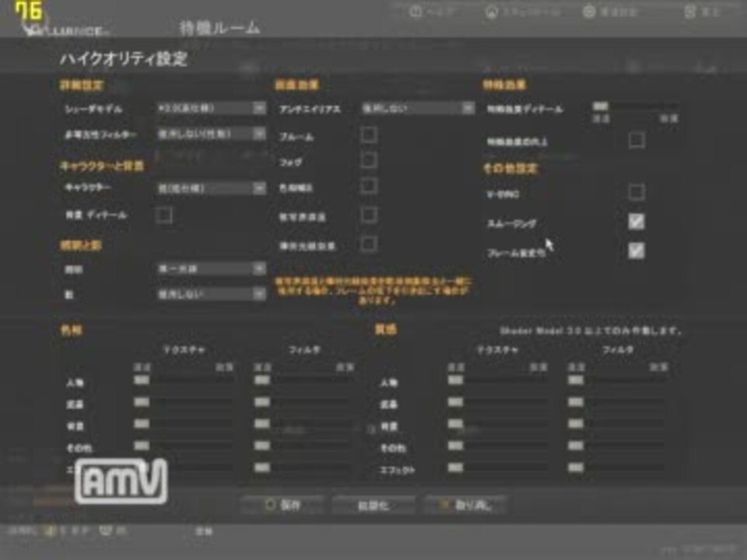Expand the 照明 lighting dropdown
The image size is (747, 560).
[211, 268]
